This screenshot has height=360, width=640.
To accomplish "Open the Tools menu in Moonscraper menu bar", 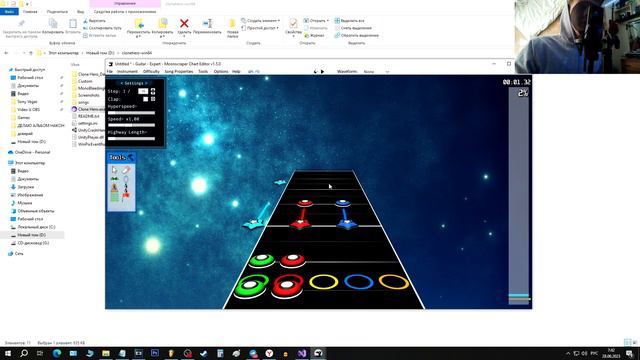I will pos(203,71).
